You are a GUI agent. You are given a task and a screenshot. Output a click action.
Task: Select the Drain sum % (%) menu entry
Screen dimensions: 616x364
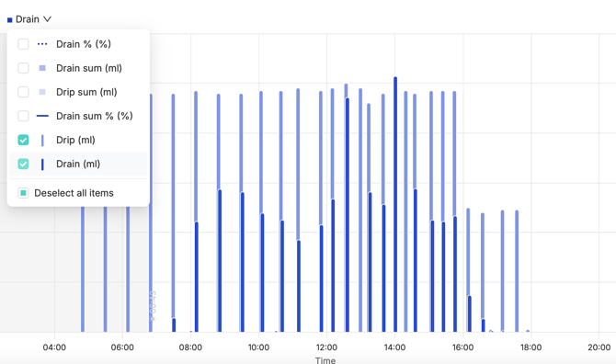[x=78, y=116]
